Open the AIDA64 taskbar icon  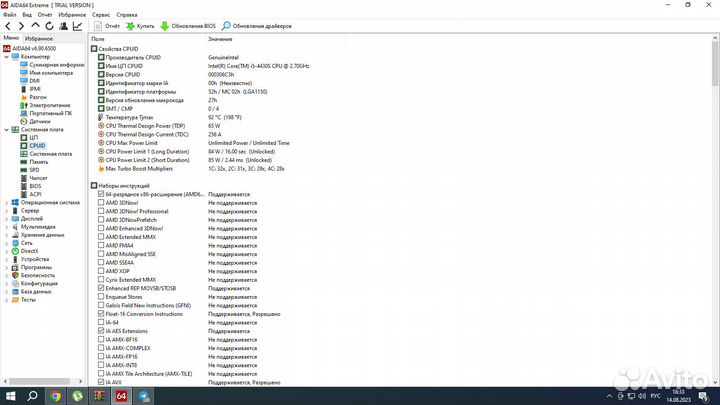(121, 396)
